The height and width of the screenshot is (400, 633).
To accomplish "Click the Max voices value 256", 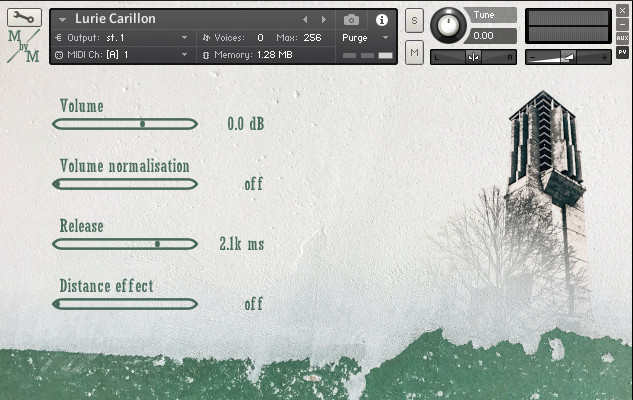I will pos(312,38).
